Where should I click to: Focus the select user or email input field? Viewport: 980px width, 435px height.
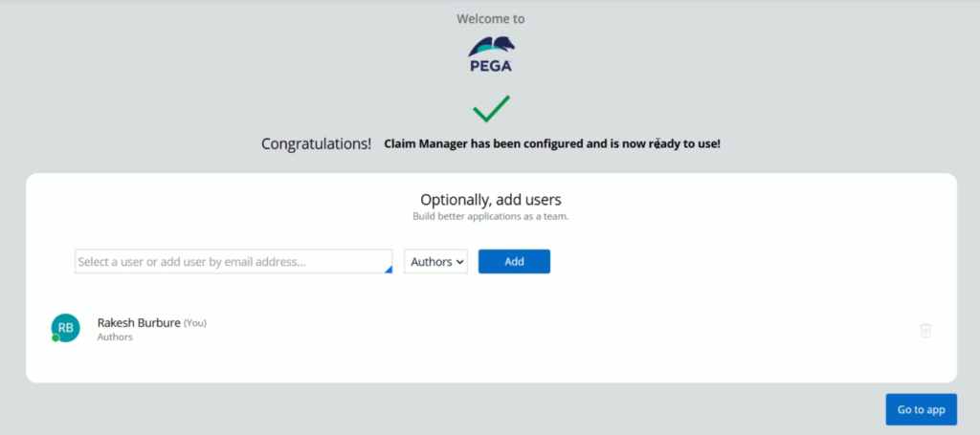pos(234,262)
